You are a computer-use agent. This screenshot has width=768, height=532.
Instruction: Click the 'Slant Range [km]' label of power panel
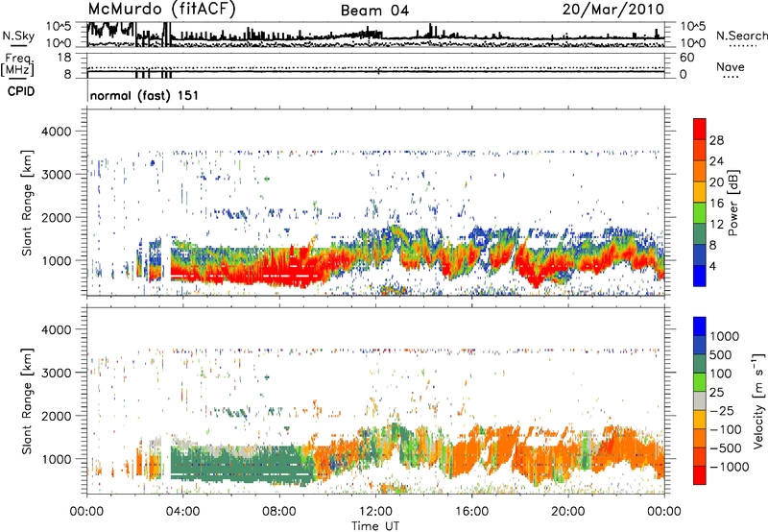coord(27,203)
